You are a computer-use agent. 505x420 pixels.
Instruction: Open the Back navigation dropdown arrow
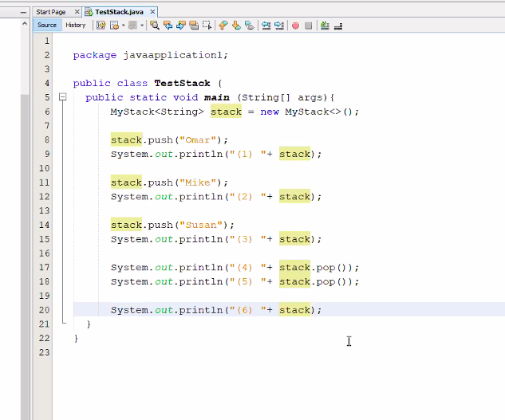124,26
